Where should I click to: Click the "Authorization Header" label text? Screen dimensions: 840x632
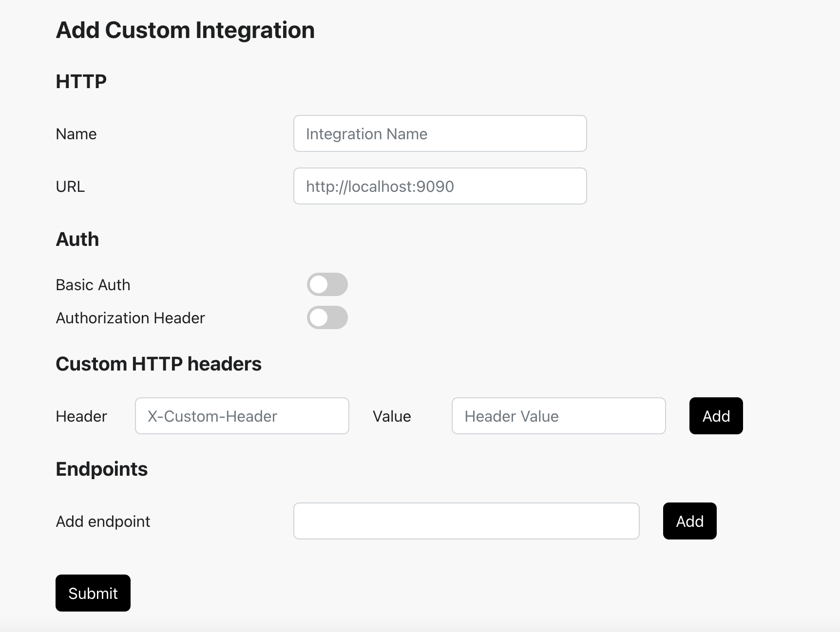click(x=130, y=318)
